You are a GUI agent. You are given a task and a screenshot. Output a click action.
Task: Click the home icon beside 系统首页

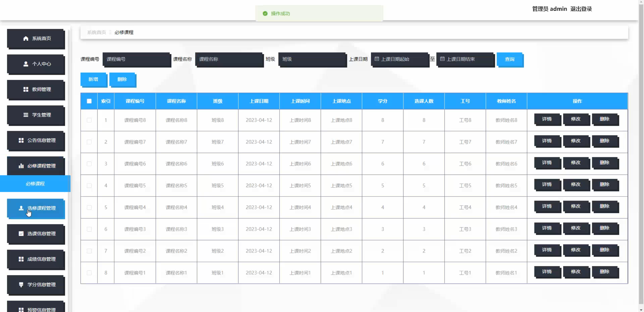point(26,38)
